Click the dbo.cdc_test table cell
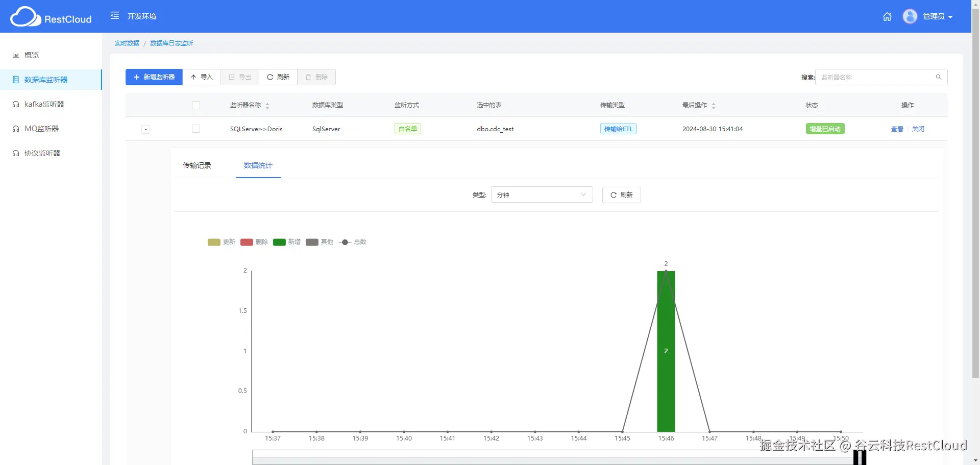Screen dimensions: 980x465 pyautogui.click(x=495, y=129)
